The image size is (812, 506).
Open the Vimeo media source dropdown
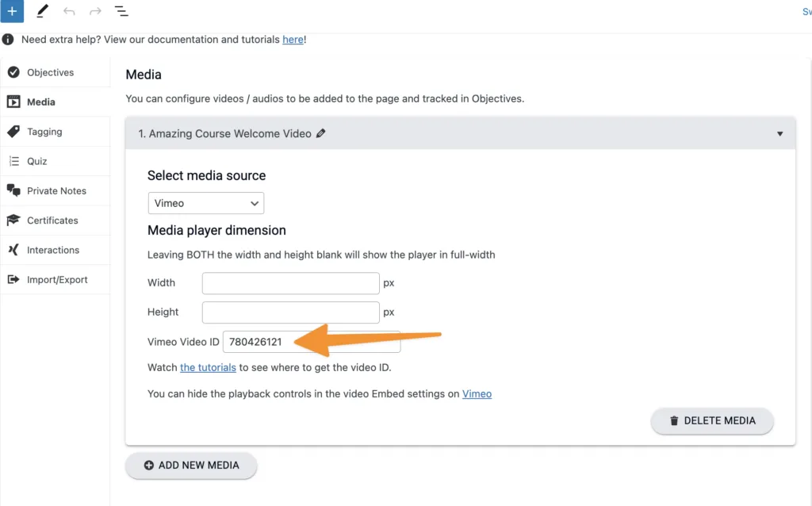pyautogui.click(x=206, y=203)
